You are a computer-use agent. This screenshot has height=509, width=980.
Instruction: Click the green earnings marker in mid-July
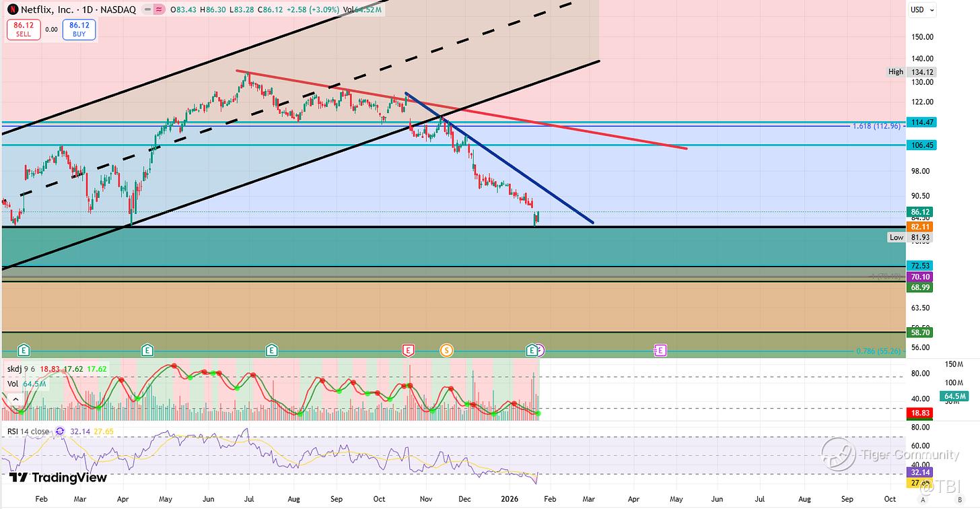pyautogui.click(x=271, y=350)
